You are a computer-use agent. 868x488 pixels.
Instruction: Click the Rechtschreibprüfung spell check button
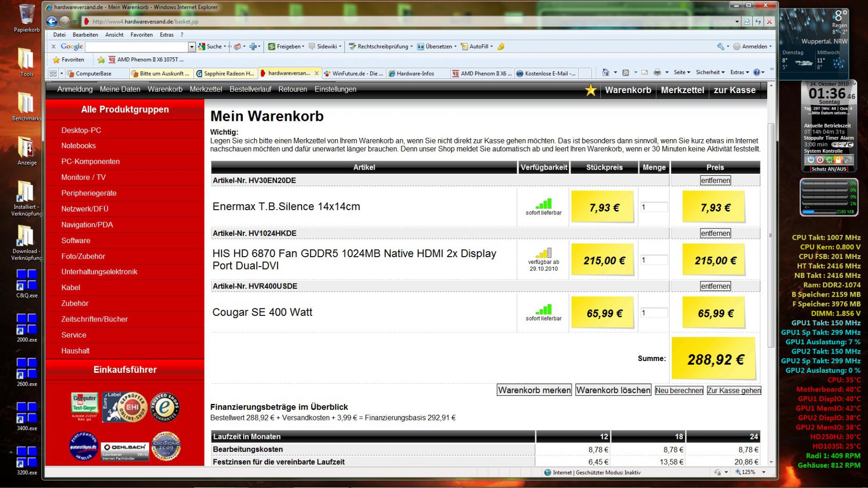pyautogui.click(x=381, y=47)
